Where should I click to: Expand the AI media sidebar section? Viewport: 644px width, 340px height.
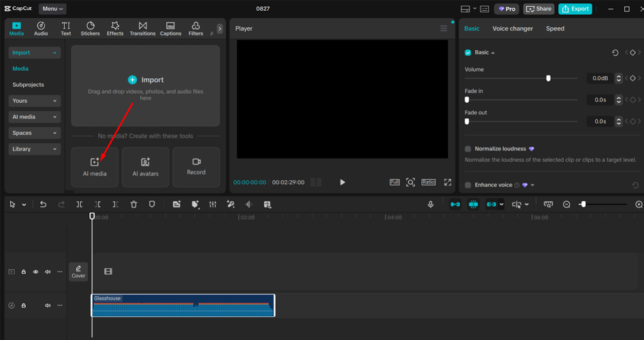pyautogui.click(x=35, y=117)
